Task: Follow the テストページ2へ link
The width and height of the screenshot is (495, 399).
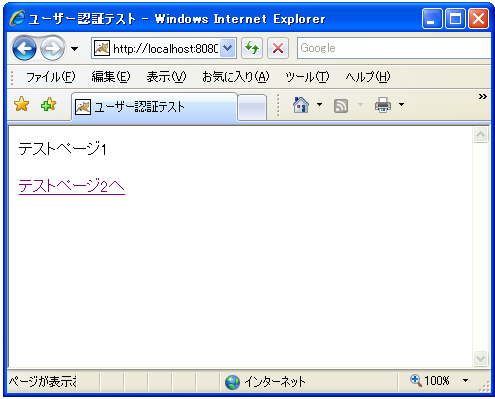Action: click(72, 186)
